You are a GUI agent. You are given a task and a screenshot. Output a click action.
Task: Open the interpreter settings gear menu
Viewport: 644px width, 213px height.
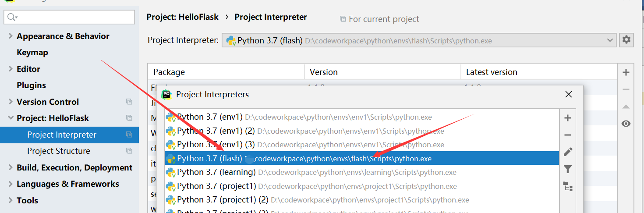click(x=626, y=40)
